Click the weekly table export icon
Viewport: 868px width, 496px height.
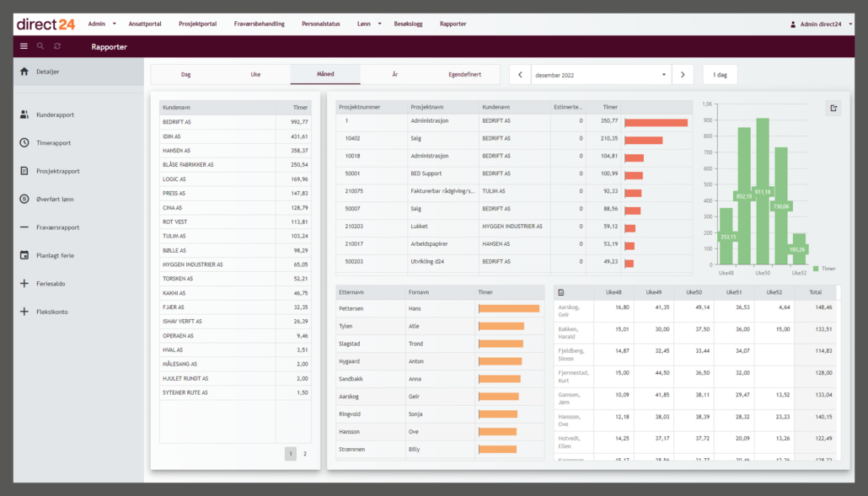pos(561,292)
